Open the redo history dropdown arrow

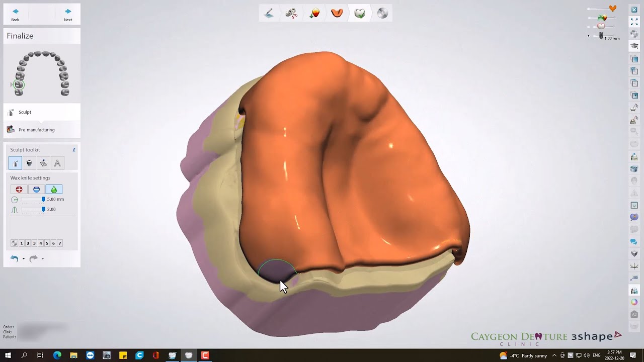click(x=42, y=259)
